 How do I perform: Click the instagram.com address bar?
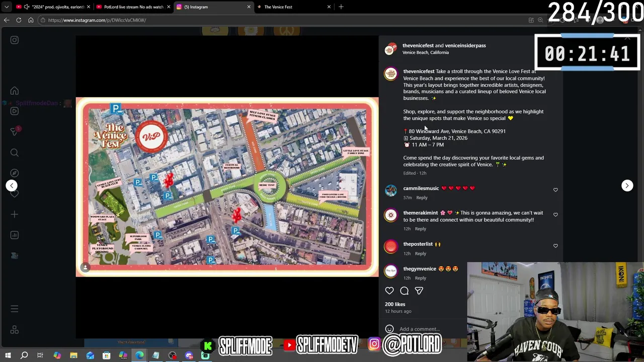pyautogui.click(x=282, y=20)
